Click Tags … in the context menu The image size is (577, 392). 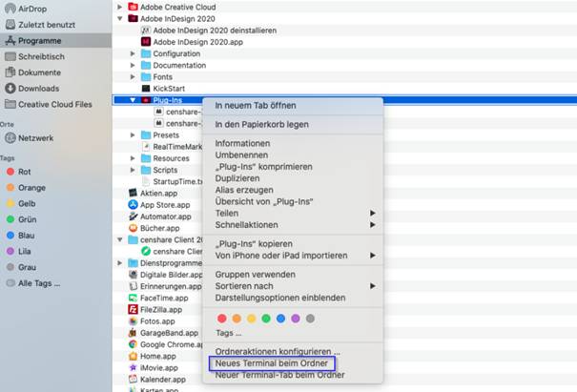tap(229, 333)
